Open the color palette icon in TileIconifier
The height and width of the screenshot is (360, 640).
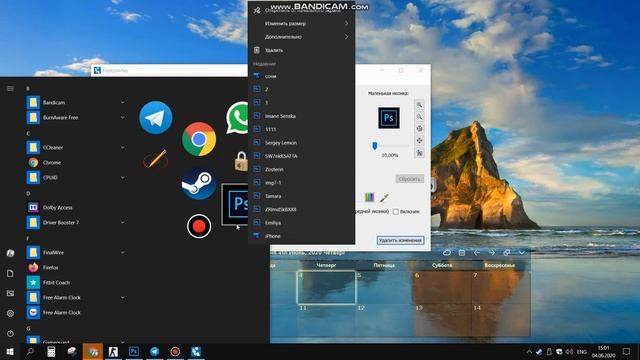point(369,198)
